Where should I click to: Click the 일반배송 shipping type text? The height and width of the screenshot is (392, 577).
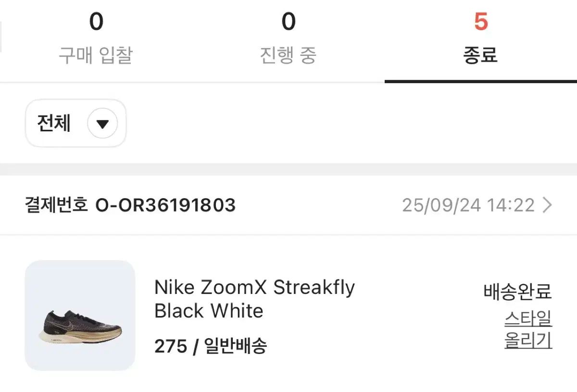[x=236, y=346]
